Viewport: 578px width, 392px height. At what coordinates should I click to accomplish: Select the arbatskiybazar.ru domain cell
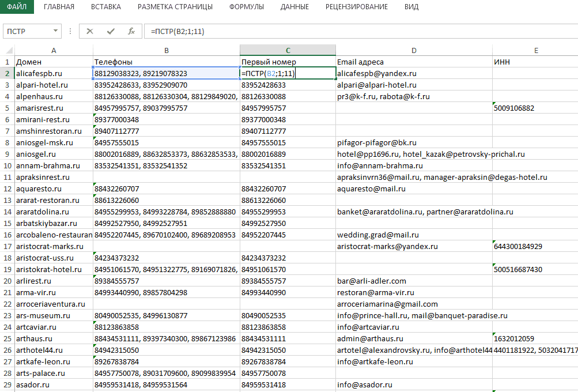(x=54, y=223)
